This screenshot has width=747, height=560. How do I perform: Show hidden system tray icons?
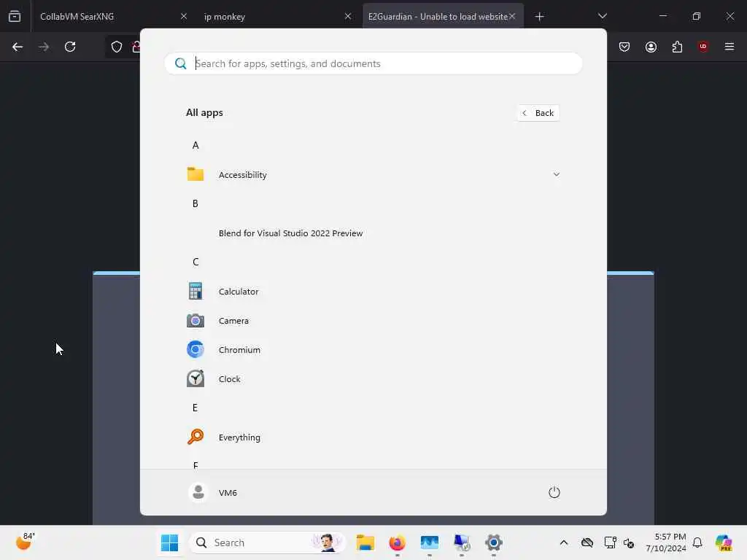tap(564, 542)
